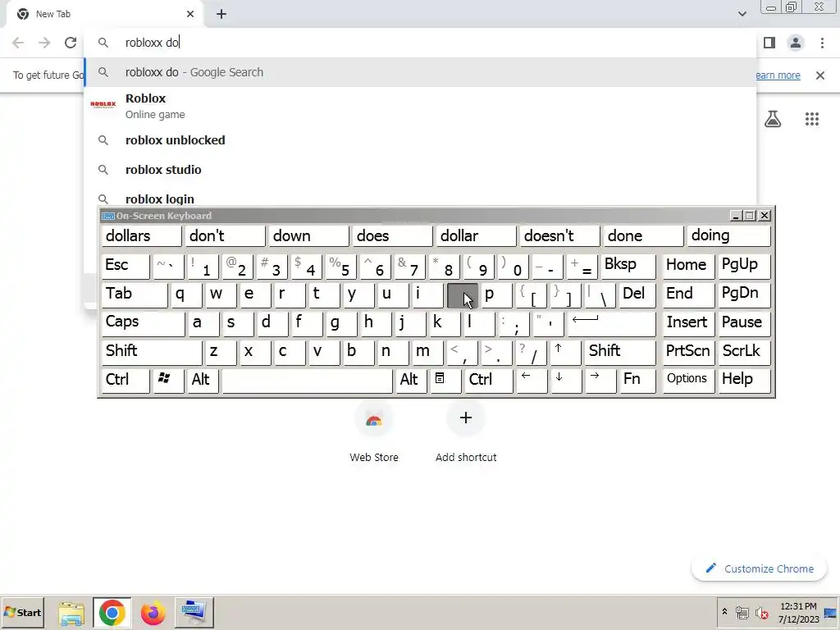Select On-Screen Keyboard taskbar icon
This screenshot has width=840, height=630.
[x=194, y=612]
